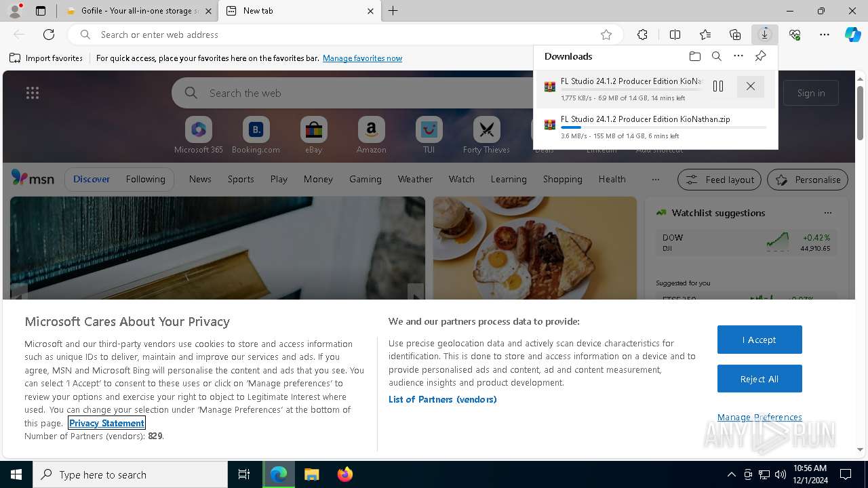The height and width of the screenshot is (488, 868).
Task: Search downloads magnifier icon
Action: point(717,56)
